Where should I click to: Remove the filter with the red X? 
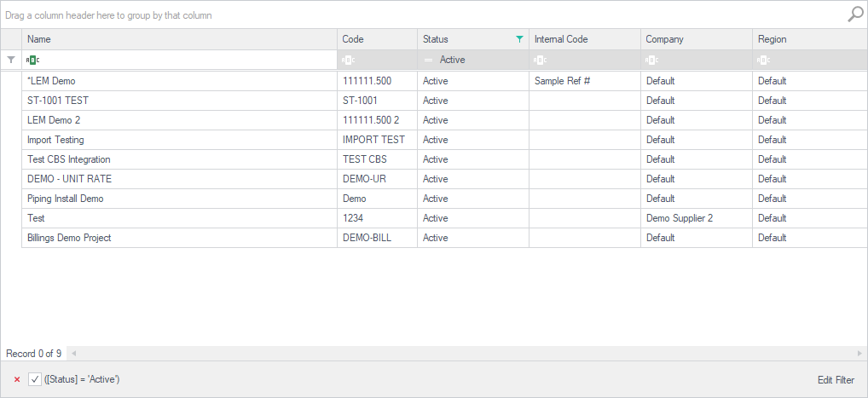pos(17,379)
